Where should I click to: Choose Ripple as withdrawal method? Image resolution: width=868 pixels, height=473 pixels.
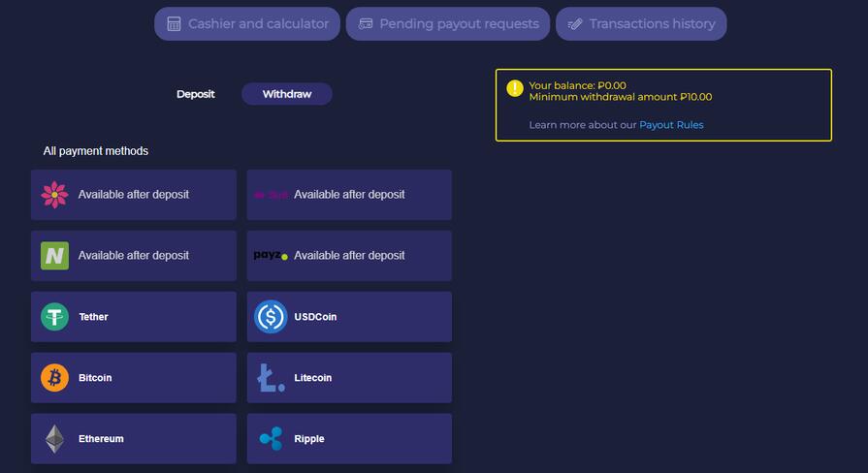349,439
